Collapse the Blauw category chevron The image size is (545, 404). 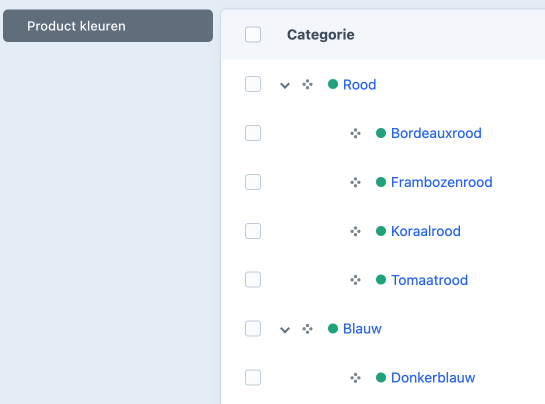pyautogui.click(x=285, y=330)
